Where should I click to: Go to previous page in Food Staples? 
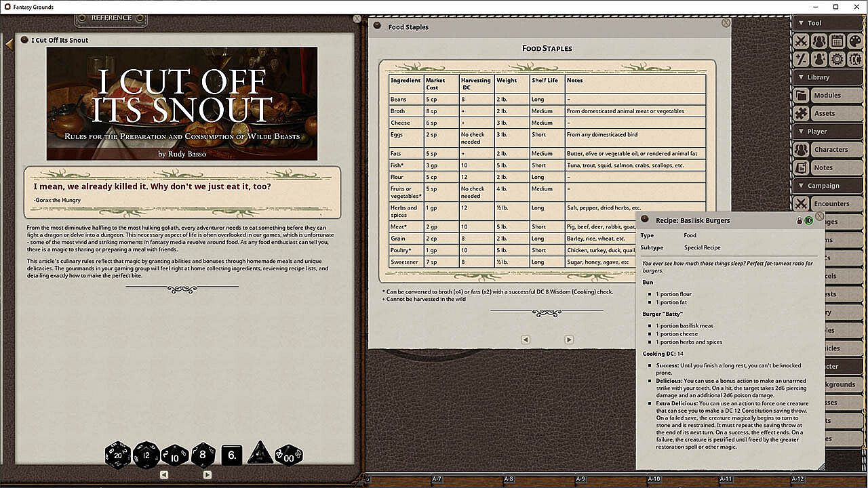pos(525,340)
